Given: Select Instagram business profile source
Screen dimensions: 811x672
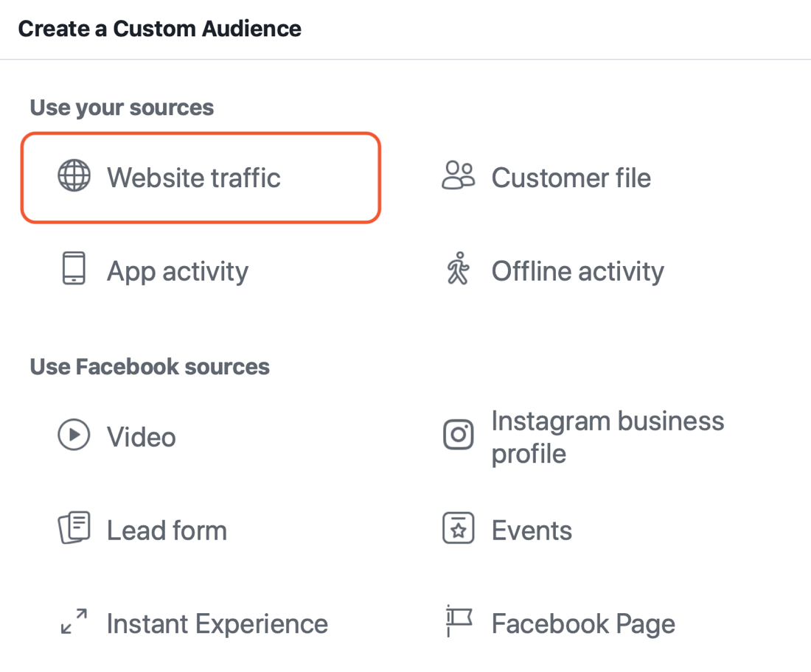Looking at the screenshot, I should pos(608,436).
